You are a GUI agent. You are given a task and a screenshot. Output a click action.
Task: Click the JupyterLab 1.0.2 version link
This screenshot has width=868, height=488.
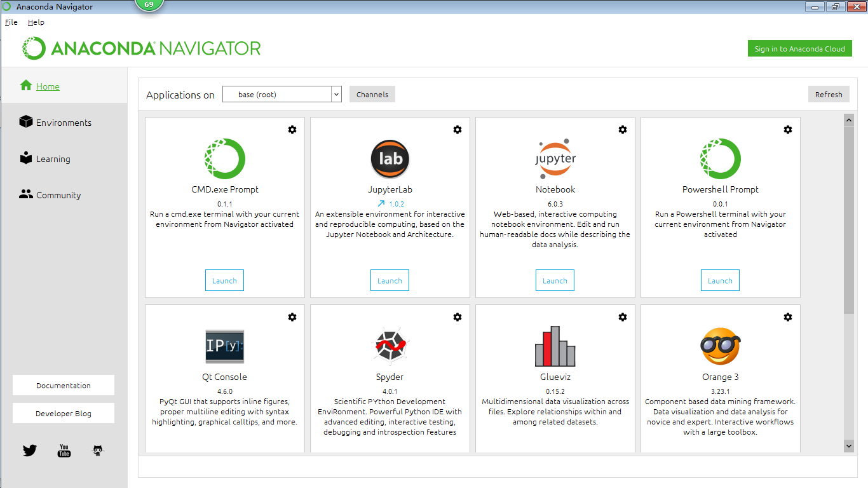click(x=397, y=204)
